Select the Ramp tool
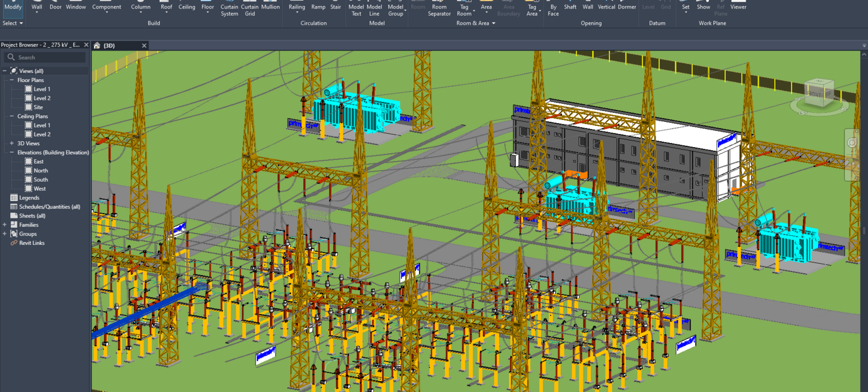The height and width of the screenshot is (392, 868). pyautogui.click(x=318, y=7)
